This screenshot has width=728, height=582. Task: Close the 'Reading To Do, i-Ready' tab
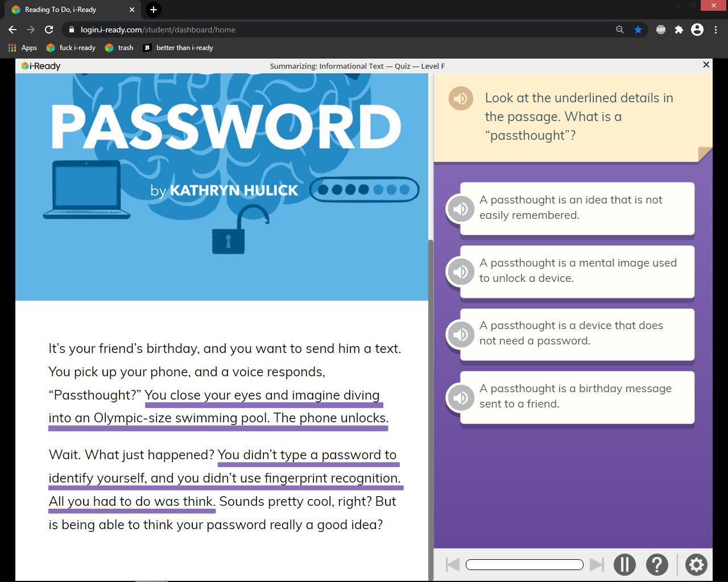[x=132, y=10]
